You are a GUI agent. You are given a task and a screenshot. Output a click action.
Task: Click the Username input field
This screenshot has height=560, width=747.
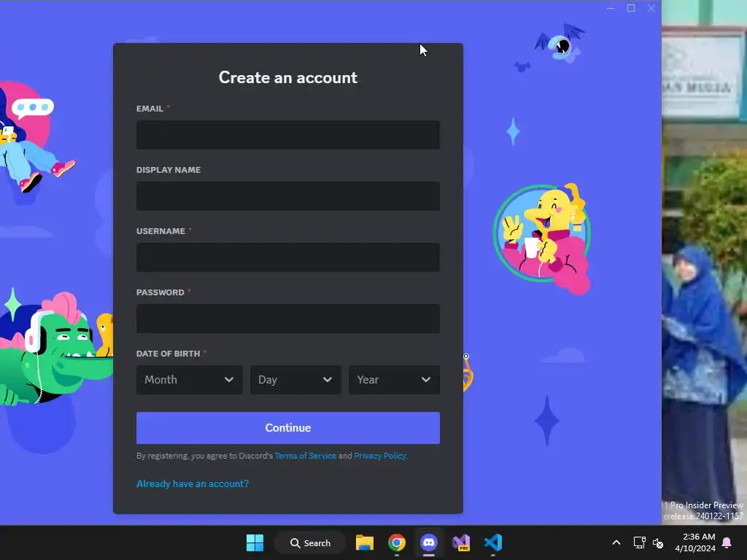pyautogui.click(x=287, y=257)
